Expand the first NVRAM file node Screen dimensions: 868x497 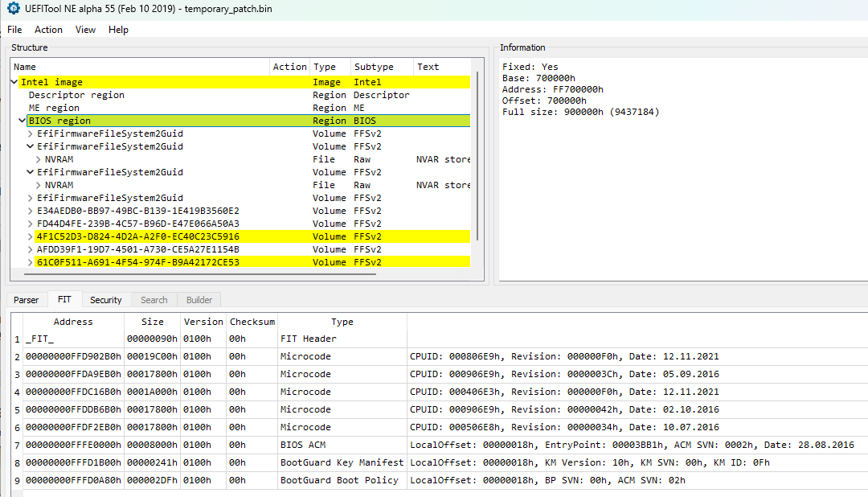pyautogui.click(x=39, y=159)
